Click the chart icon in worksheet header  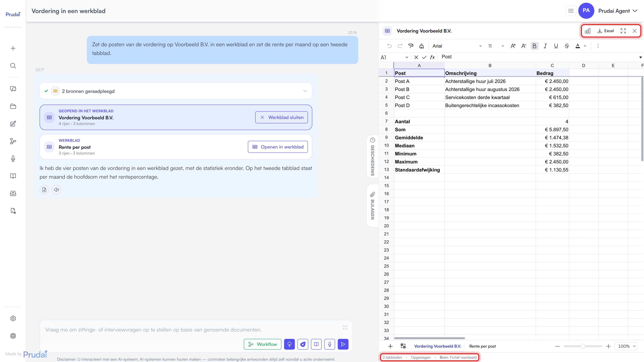[x=588, y=31]
